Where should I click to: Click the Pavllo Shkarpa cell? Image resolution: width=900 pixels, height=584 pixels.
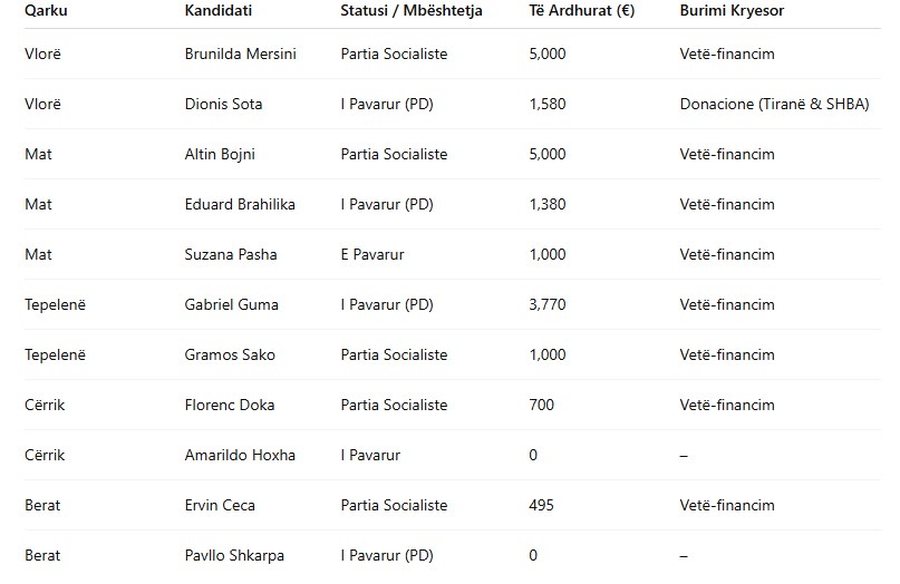pyautogui.click(x=233, y=555)
